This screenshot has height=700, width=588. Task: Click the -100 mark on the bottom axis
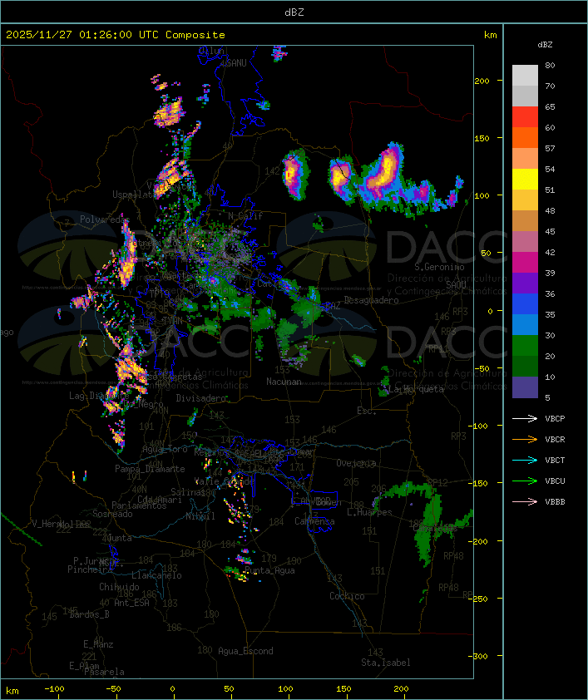coord(54,689)
